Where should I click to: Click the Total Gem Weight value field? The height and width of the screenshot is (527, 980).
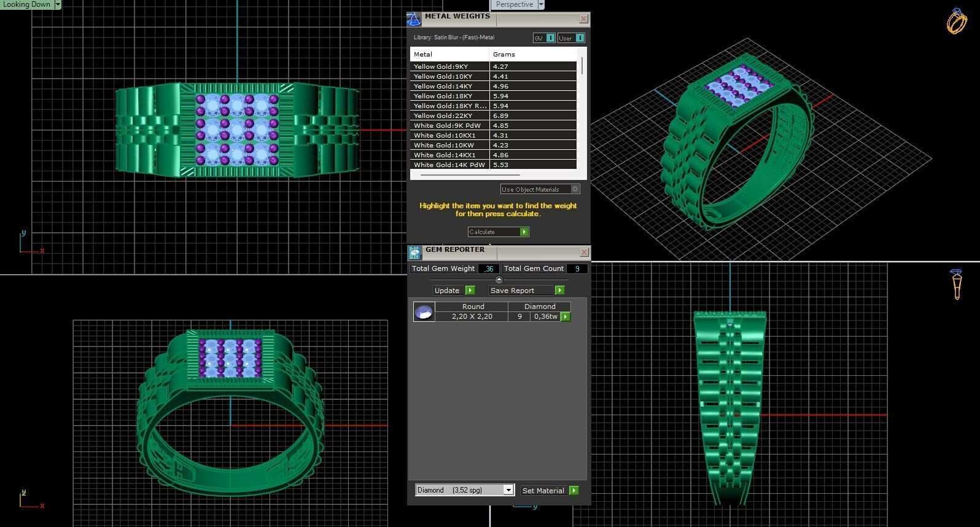click(x=489, y=268)
